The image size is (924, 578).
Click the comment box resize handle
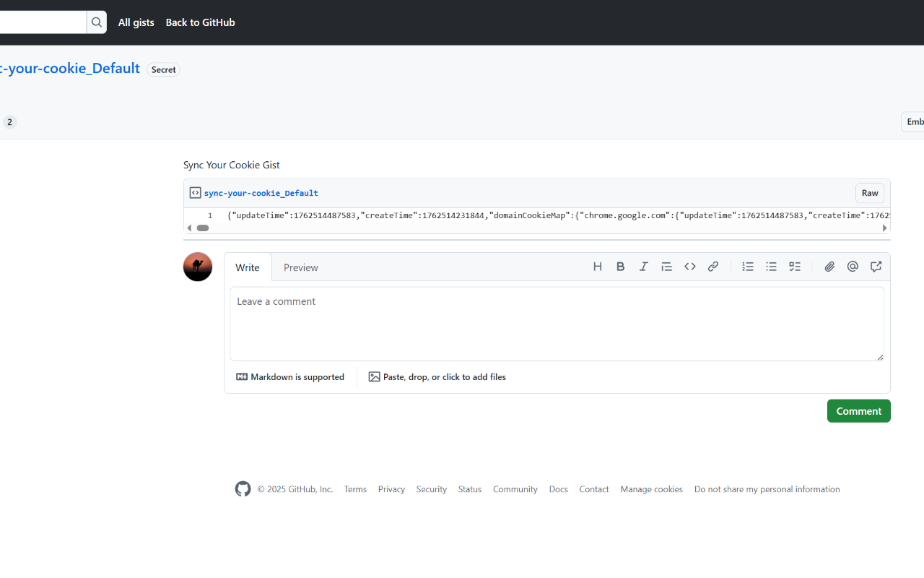[x=880, y=356]
